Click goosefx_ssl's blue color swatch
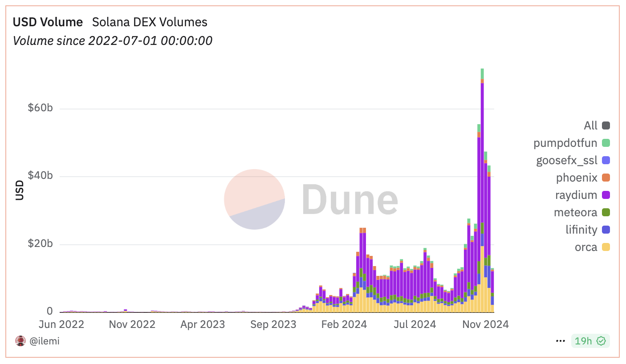This screenshot has height=364, width=626. click(607, 160)
